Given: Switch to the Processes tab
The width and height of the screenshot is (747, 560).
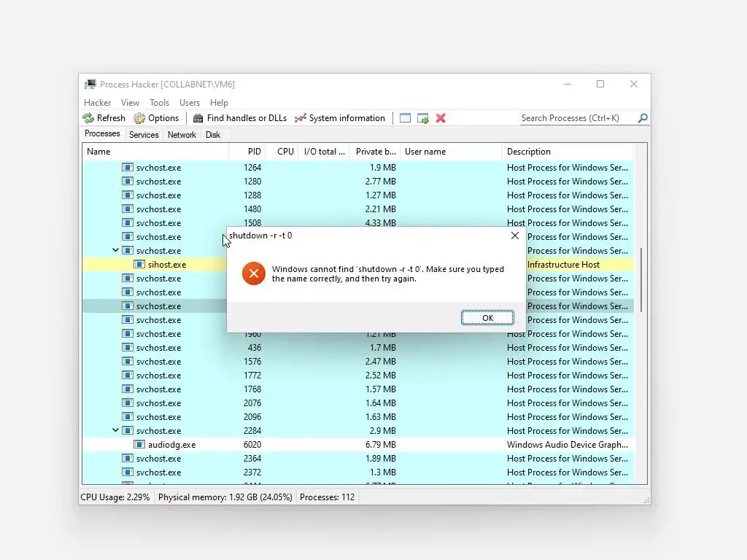Looking at the screenshot, I should click(102, 134).
